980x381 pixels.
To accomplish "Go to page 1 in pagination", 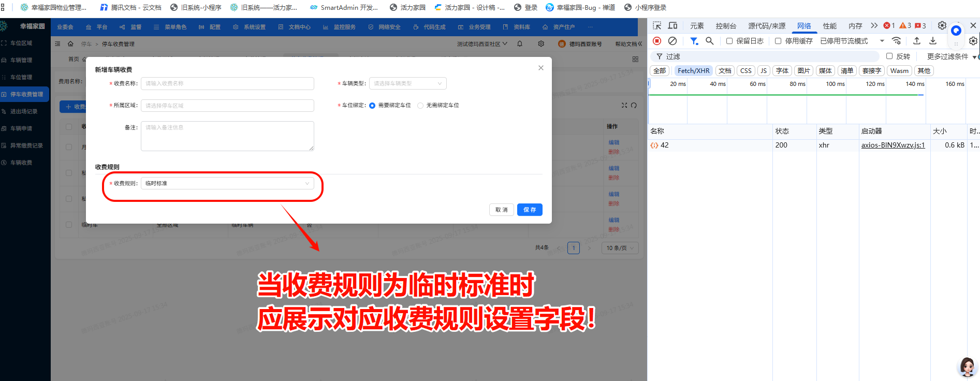I will point(574,248).
